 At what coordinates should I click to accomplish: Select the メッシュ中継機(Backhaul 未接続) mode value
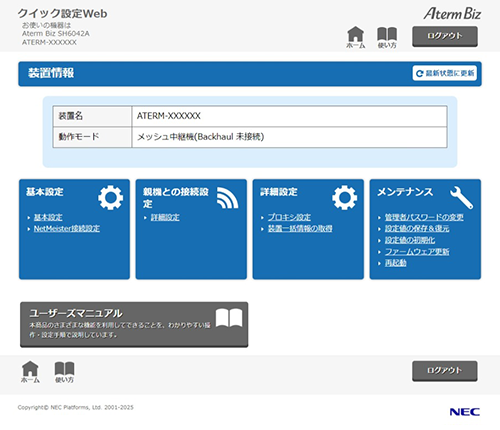pyautogui.click(x=200, y=137)
